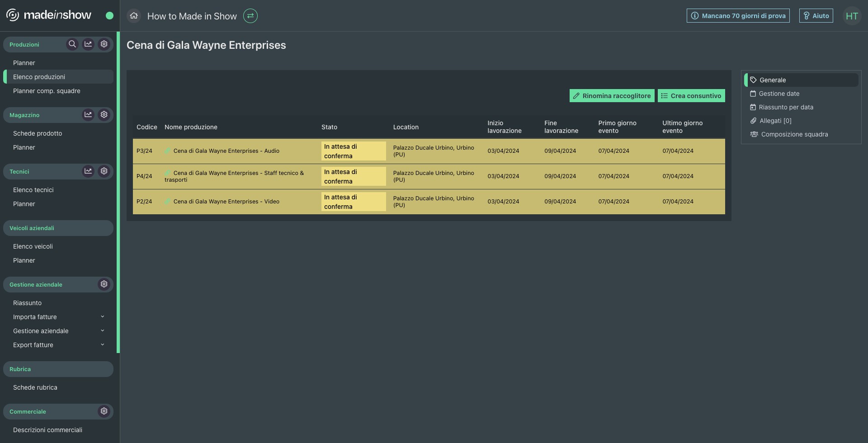Select the Generale tab
The width and height of the screenshot is (868, 443).
point(801,80)
